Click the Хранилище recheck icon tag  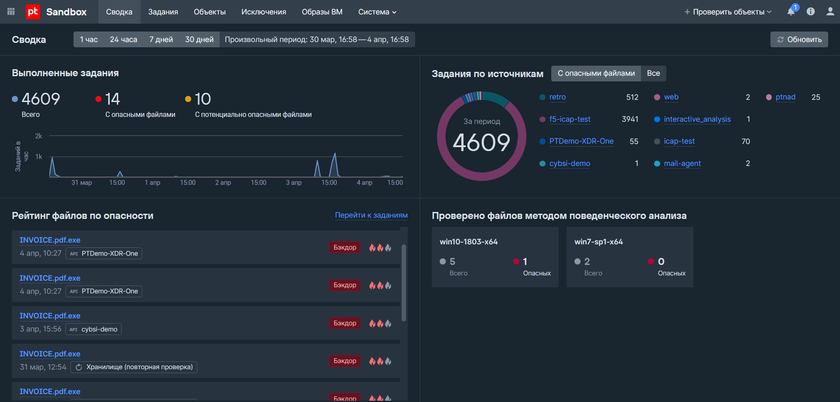78,367
